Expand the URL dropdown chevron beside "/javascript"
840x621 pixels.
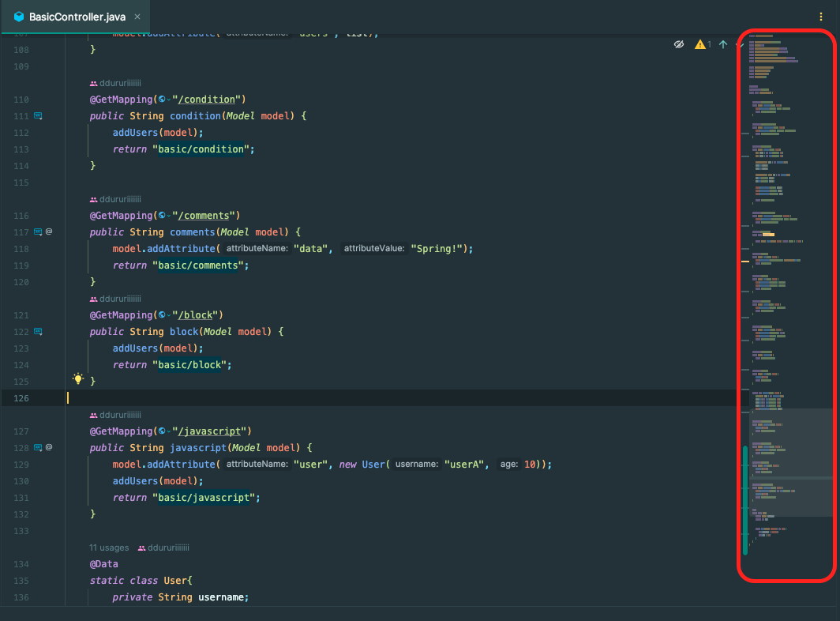pyautogui.click(x=169, y=431)
